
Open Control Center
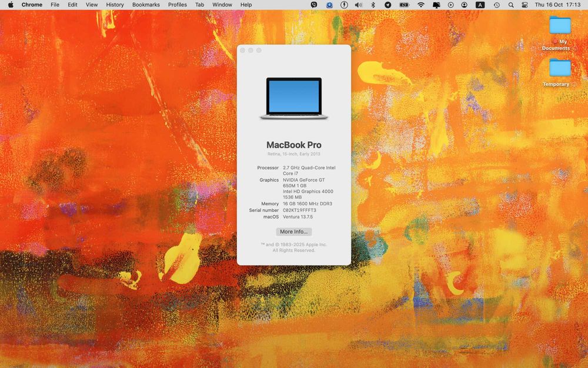tap(524, 5)
